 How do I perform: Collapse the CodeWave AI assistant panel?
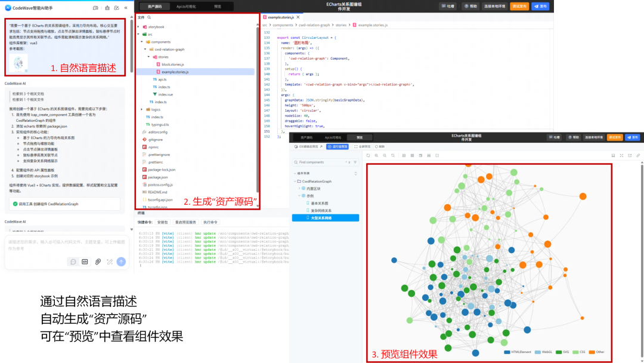pyautogui.click(x=125, y=8)
